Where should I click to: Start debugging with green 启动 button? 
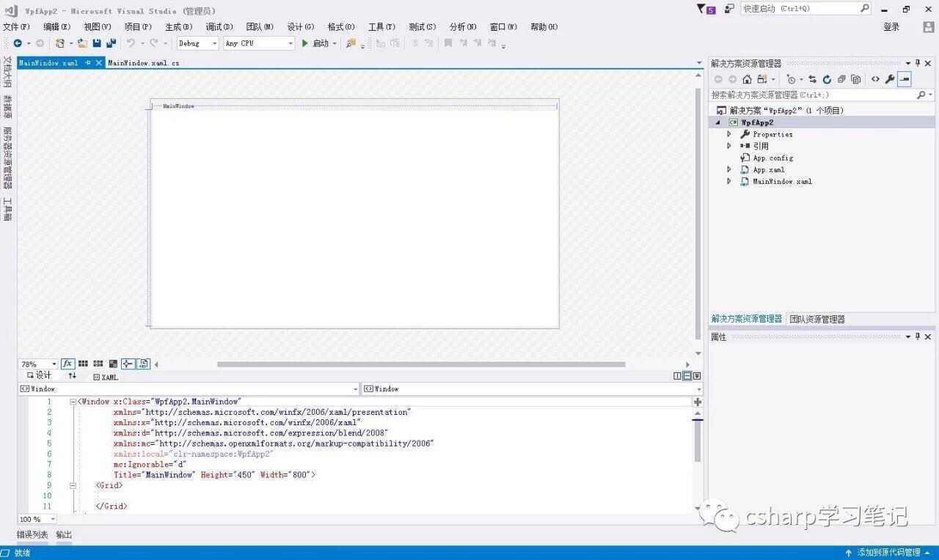click(x=315, y=43)
